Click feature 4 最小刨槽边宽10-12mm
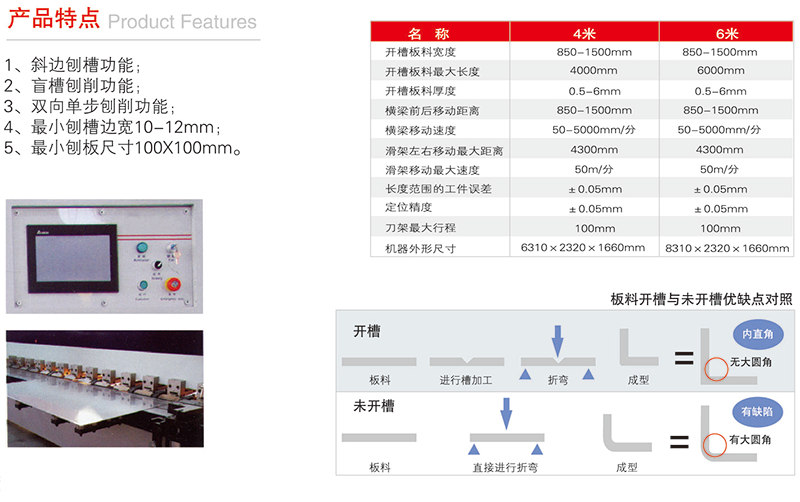800x502 pixels. coord(112,127)
